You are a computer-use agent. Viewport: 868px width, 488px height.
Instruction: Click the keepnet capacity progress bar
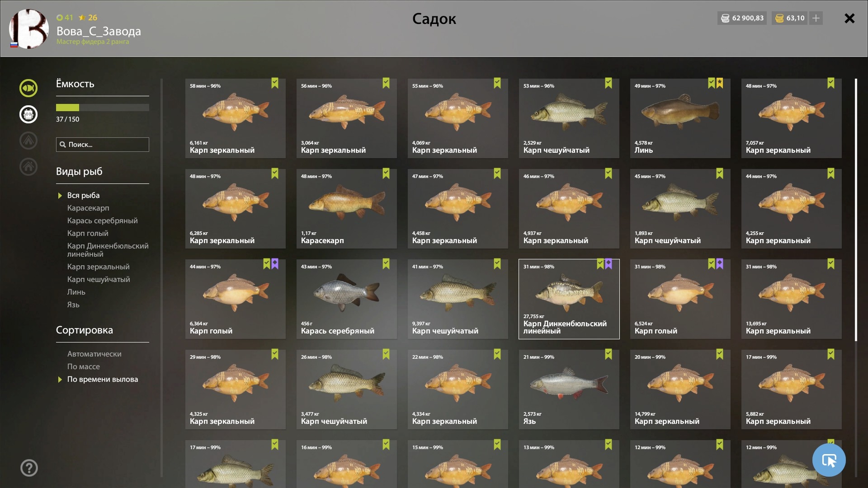103,108
